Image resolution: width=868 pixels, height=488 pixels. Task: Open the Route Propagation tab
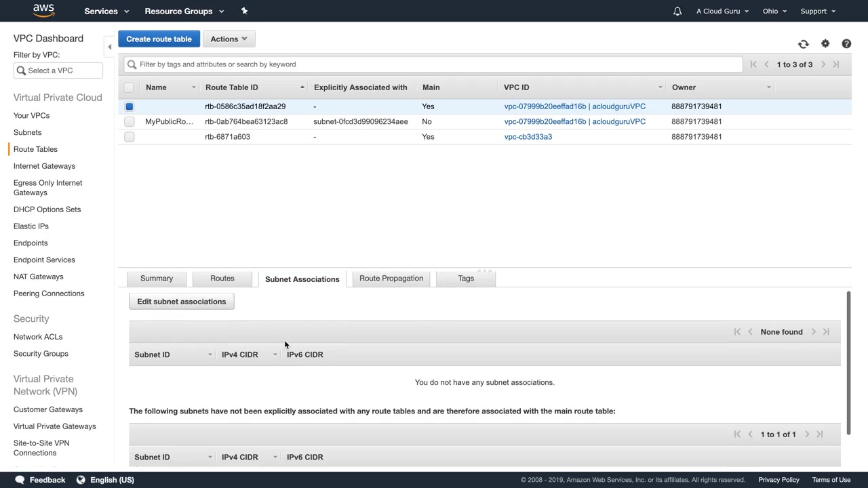coord(391,279)
